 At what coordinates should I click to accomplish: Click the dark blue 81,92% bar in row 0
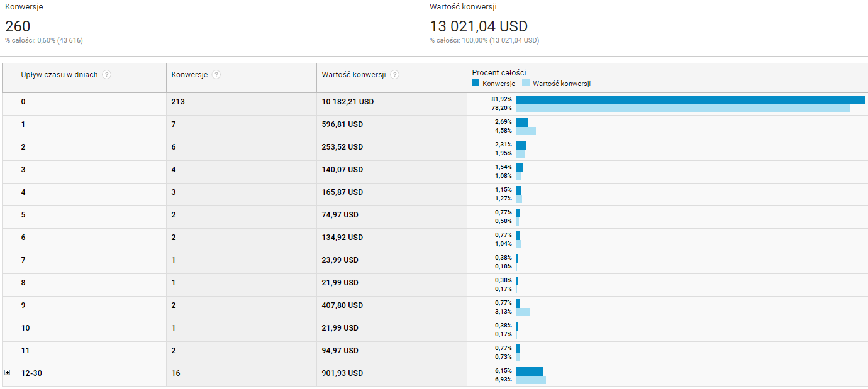coord(690,100)
